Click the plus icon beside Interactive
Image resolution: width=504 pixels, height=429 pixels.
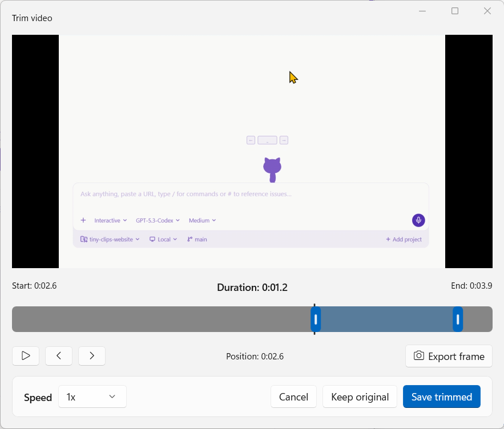[x=83, y=220]
